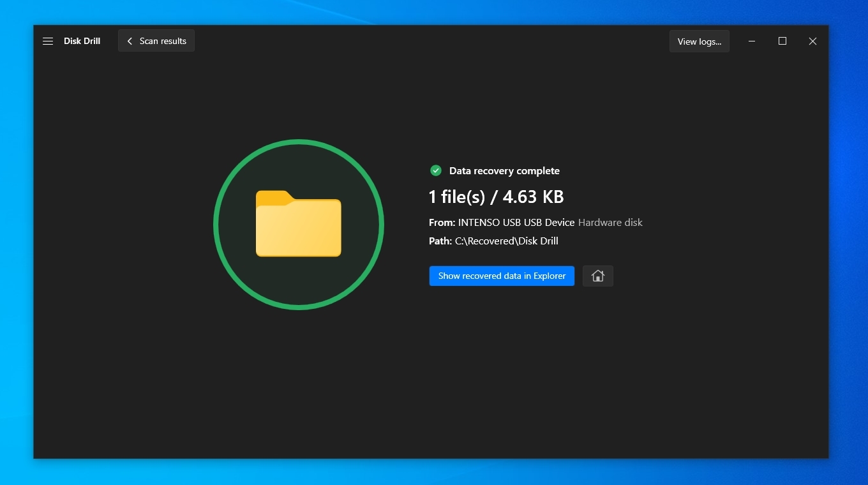The height and width of the screenshot is (485, 868).
Task: Click the Disk Drill title text
Action: 82,41
